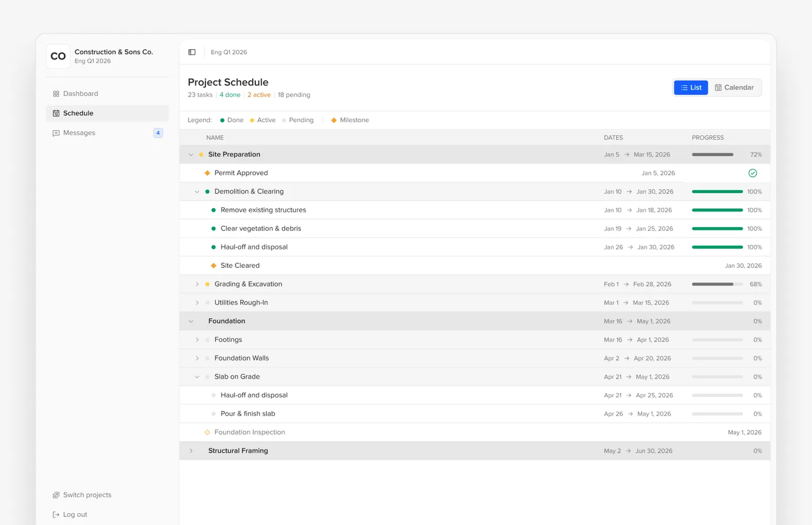Click the Eng Q1 2026 breadcrumb

[x=229, y=52]
